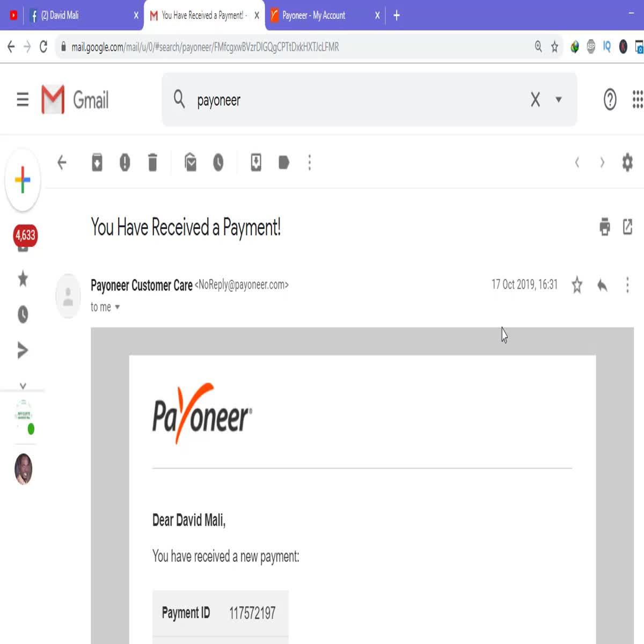Report this email as spam
This screenshot has width=644, height=644.
[125, 163]
